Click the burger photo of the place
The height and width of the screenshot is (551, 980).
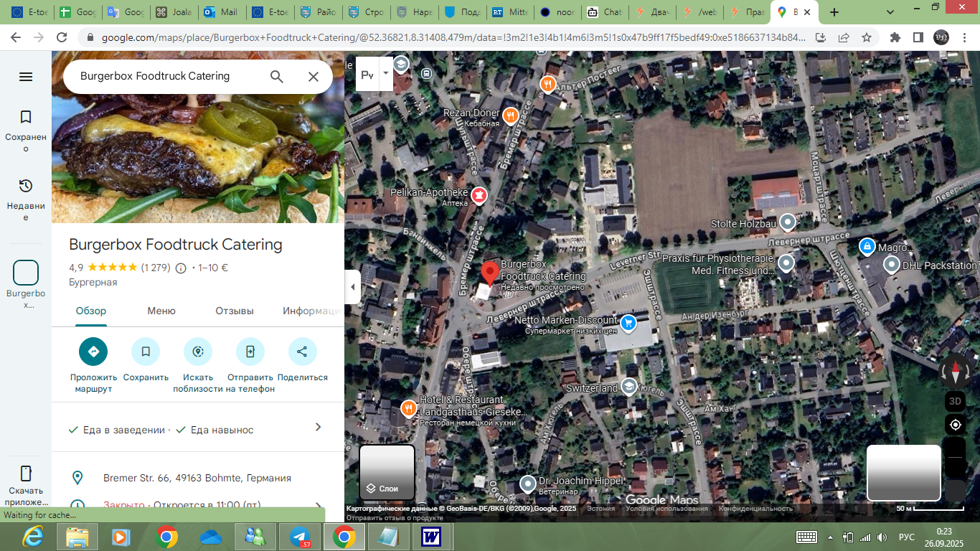tap(198, 136)
